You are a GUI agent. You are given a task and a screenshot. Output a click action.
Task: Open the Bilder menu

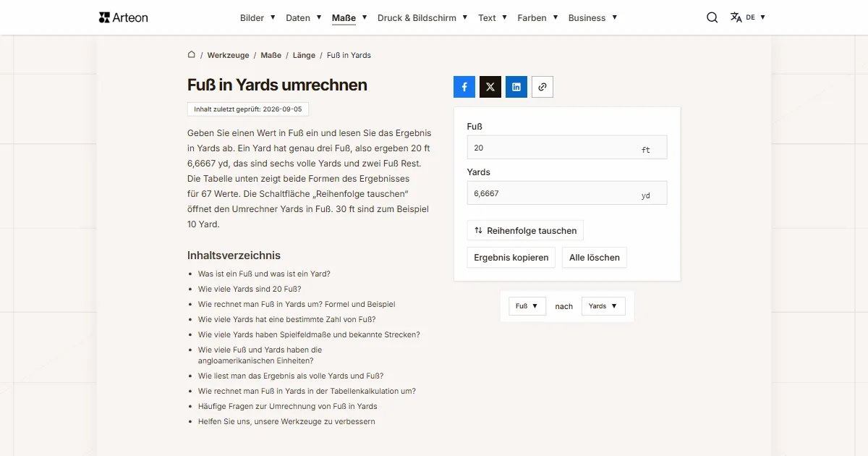coord(258,17)
